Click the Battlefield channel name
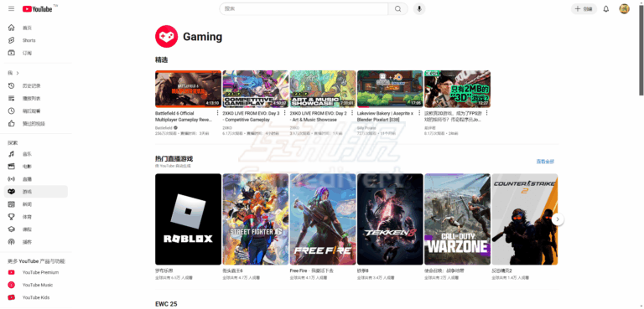Image resolution: width=644 pixels, height=309 pixels. point(164,128)
